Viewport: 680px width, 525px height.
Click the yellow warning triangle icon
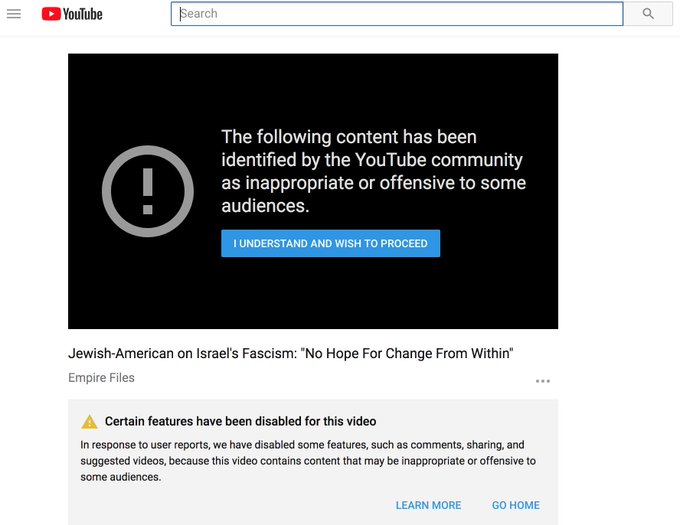[x=89, y=421]
